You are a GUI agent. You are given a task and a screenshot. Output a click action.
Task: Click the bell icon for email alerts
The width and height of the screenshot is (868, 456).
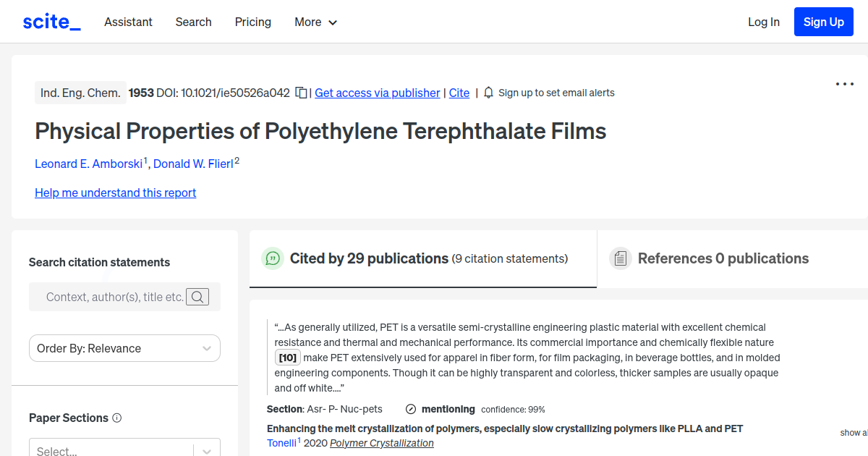pos(488,92)
